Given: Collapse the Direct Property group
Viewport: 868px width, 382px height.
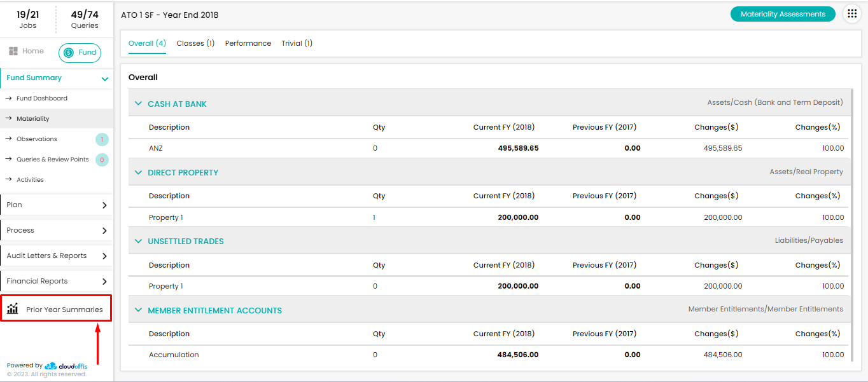Looking at the screenshot, I should pyautogui.click(x=138, y=172).
